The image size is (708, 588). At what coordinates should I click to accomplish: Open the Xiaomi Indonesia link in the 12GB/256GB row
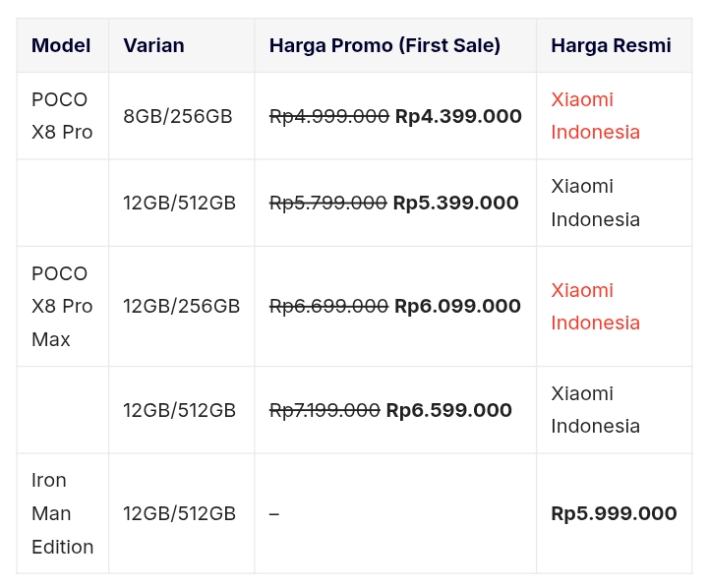tap(595, 306)
